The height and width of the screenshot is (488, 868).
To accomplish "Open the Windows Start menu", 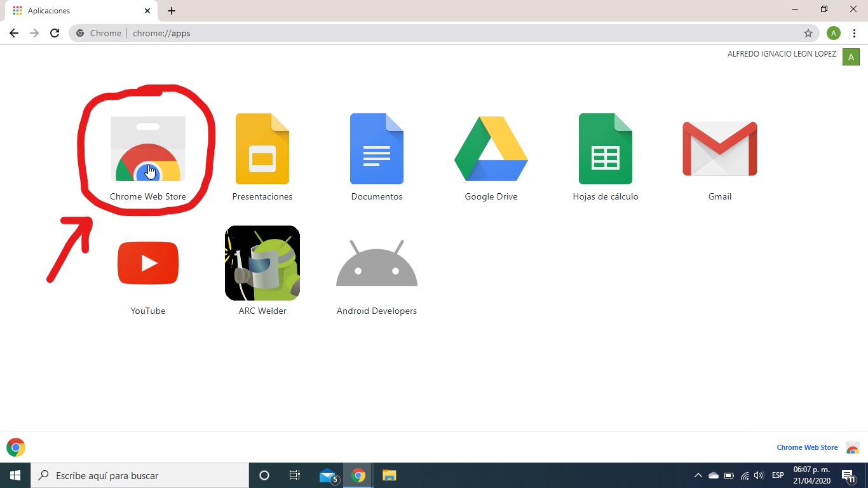I will click(x=15, y=475).
